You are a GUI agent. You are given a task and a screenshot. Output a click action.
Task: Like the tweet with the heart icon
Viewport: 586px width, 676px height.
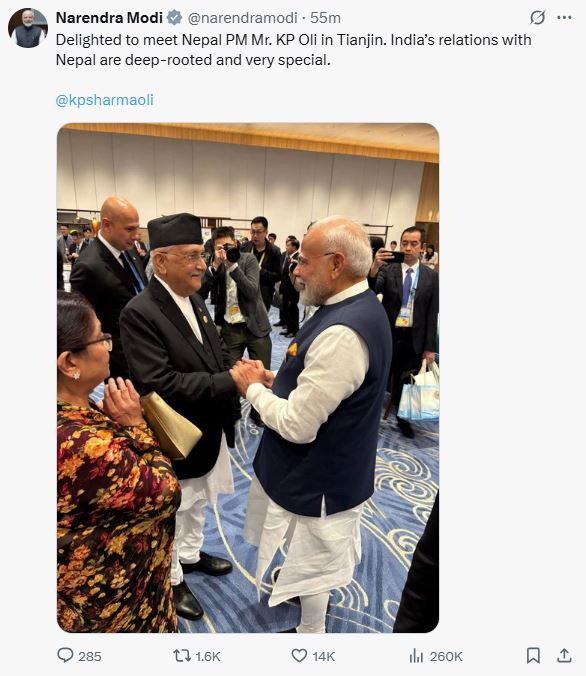[299, 656]
